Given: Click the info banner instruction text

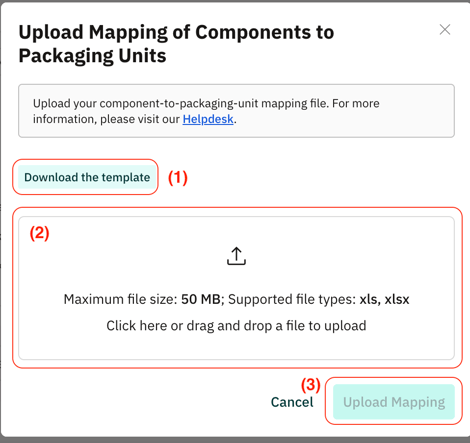Looking at the screenshot, I should [x=206, y=111].
